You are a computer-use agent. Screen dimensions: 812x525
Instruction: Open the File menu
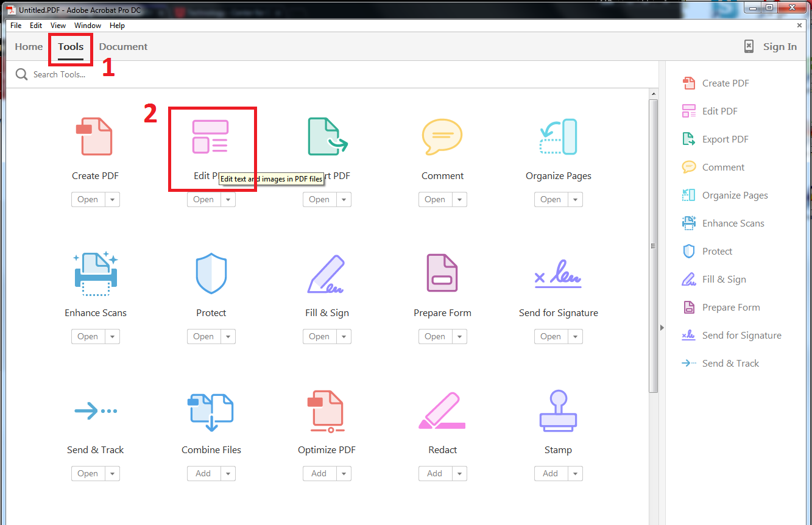point(16,26)
